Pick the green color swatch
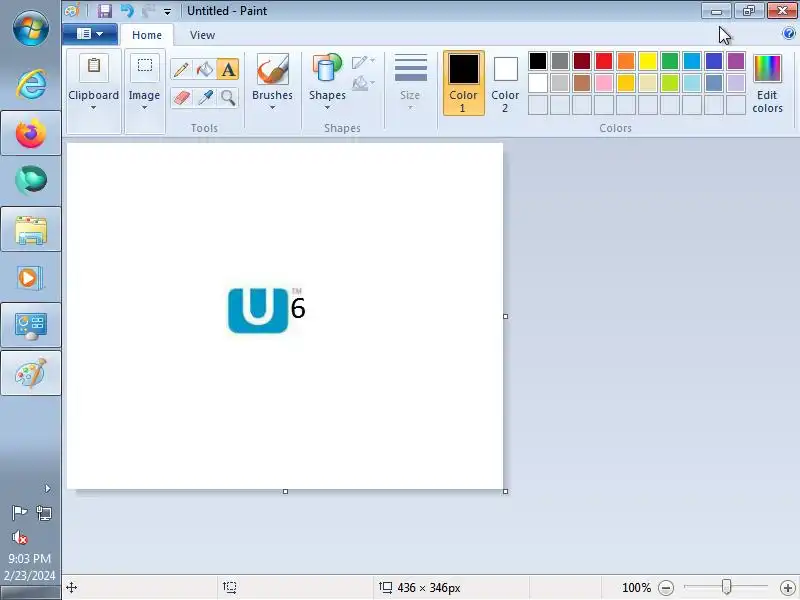 pos(669,61)
